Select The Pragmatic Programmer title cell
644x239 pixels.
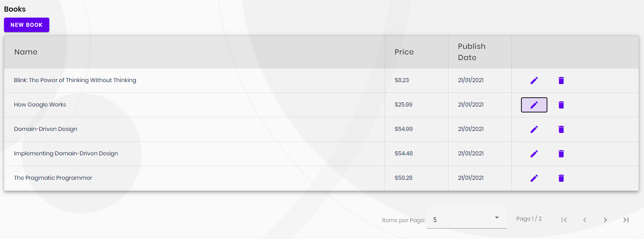(53, 178)
